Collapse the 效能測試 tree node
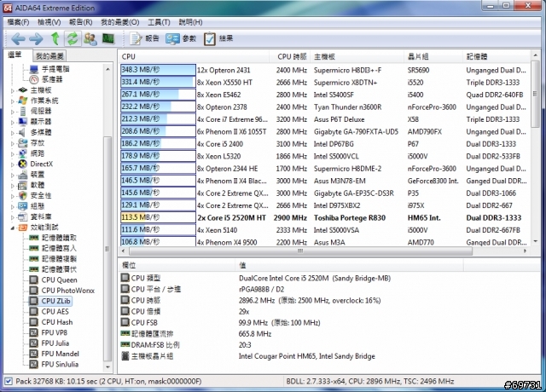The image size is (546, 392). 13,228
